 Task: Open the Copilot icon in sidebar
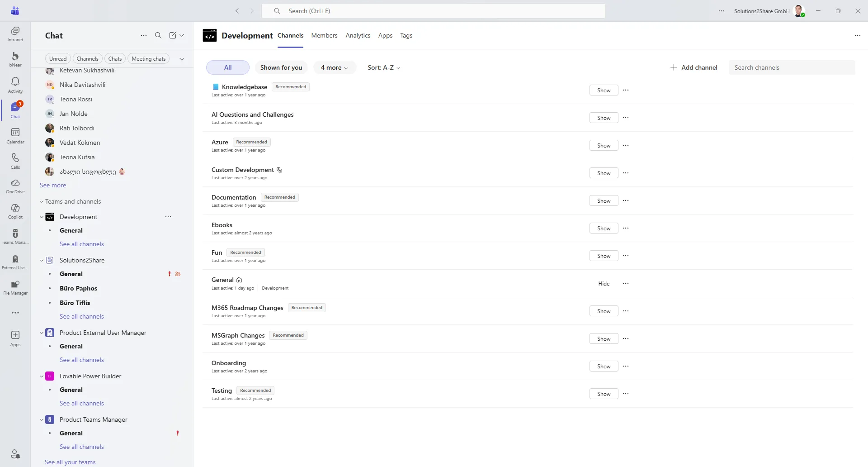coord(15,211)
